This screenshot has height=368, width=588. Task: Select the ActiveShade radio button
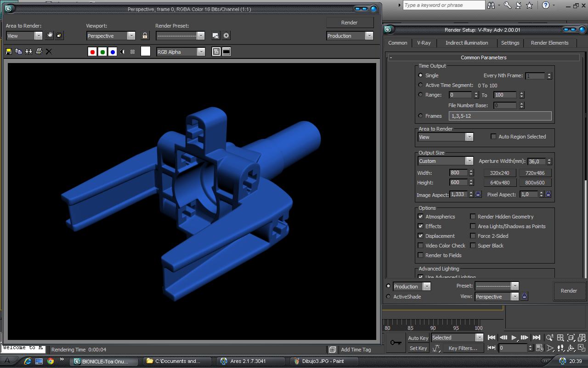pos(389,297)
